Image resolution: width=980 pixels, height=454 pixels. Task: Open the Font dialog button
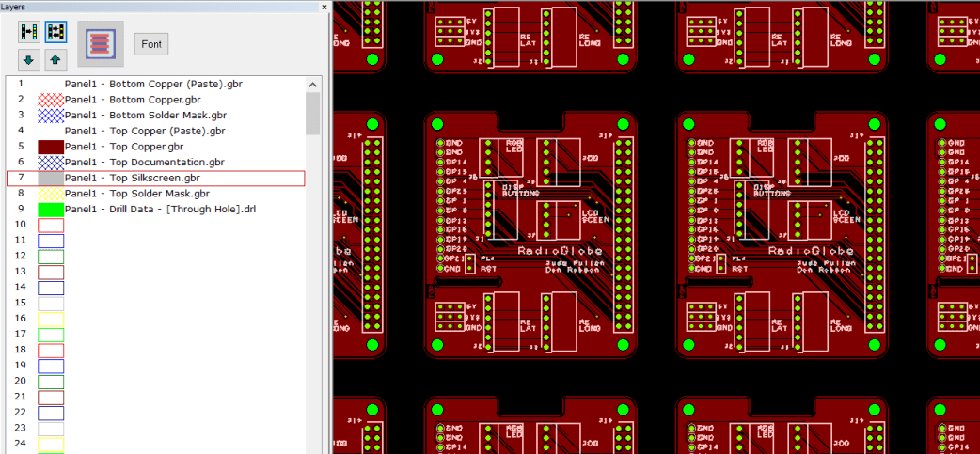pyautogui.click(x=151, y=44)
